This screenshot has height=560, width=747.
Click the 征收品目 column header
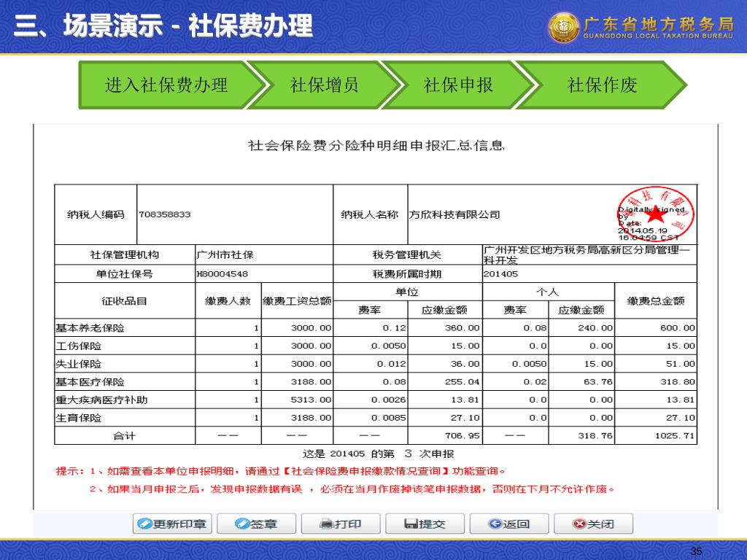click(124, 301)
